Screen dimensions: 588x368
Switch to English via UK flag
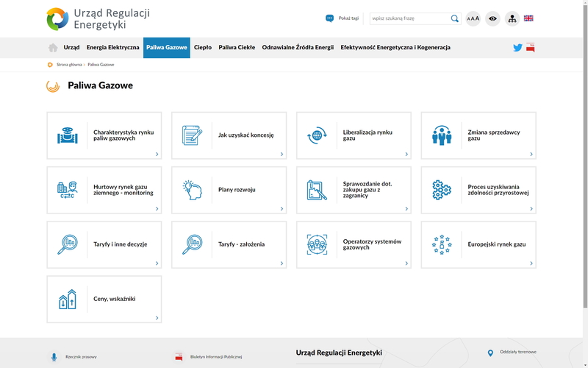coord(528,18)
